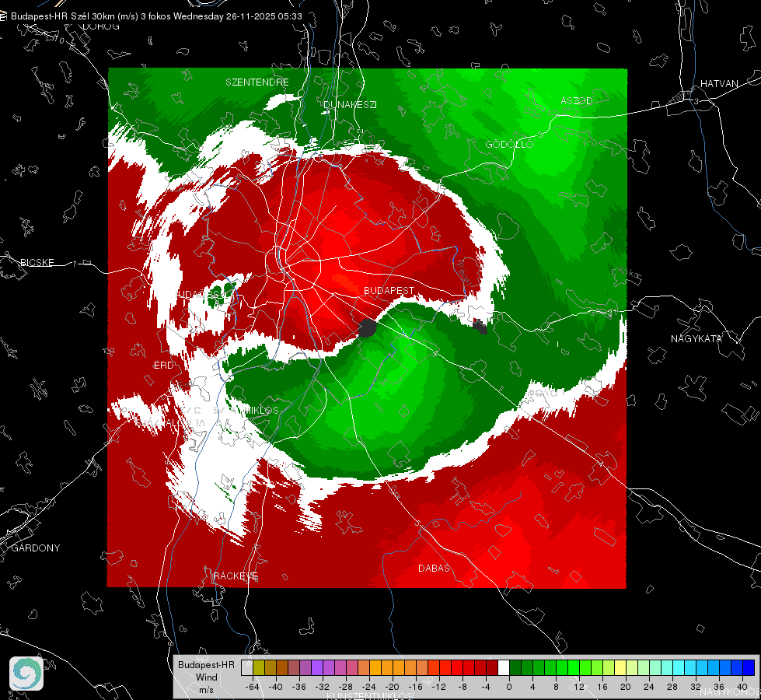The width and height of the screenshot is (761, 700).
Task: Click the ASZOD label
Action: [577, 100]
